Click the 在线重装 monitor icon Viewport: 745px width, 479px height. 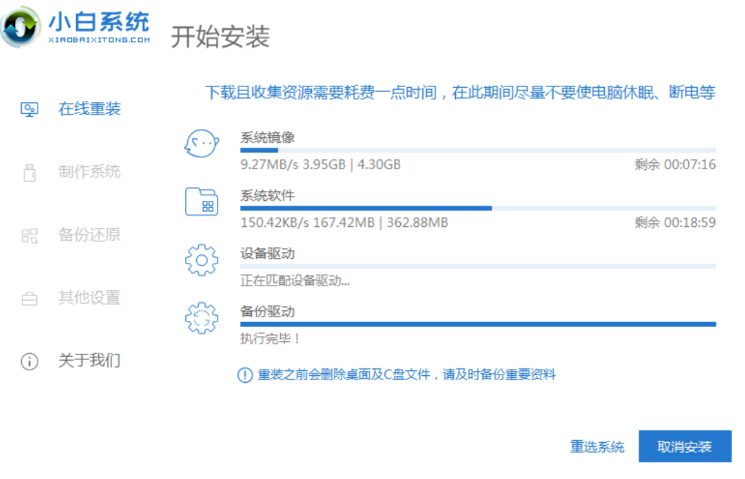30,109
